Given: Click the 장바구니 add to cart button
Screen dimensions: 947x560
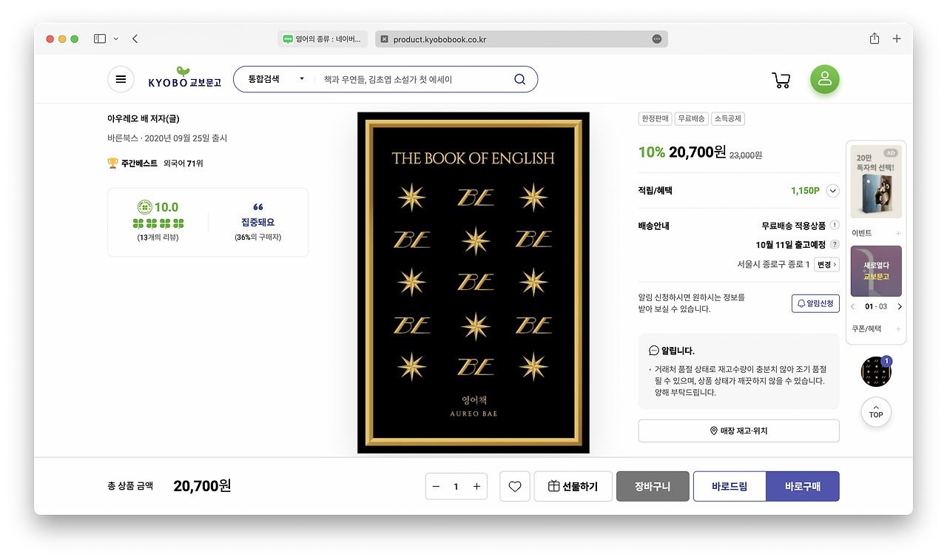Looking at the screenshot, I should tap(653, 486).
